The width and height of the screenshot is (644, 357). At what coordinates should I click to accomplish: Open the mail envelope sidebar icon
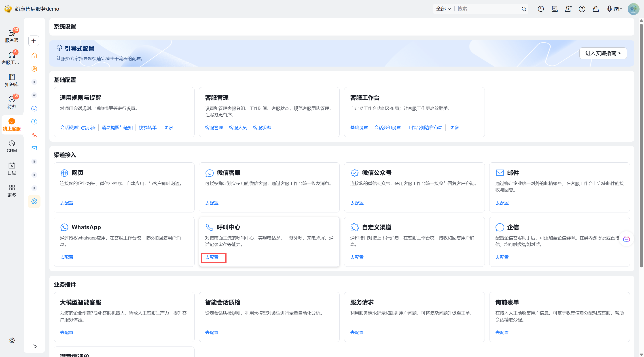34,148
